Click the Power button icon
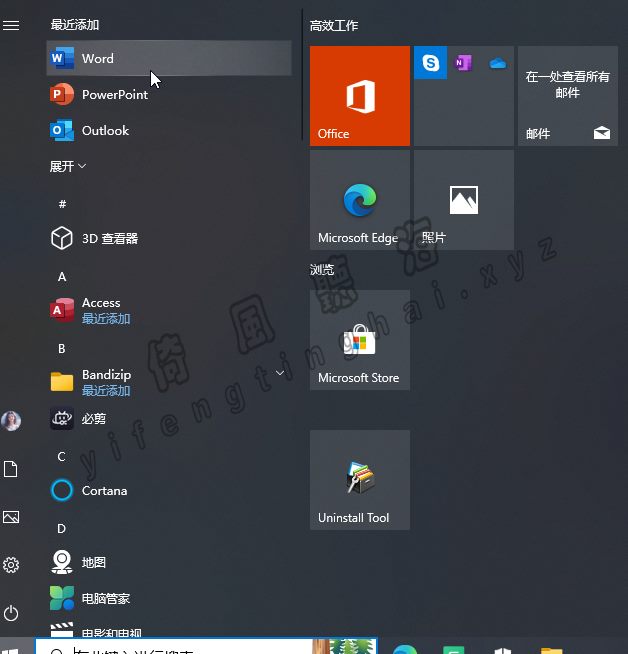 point(11,613)
